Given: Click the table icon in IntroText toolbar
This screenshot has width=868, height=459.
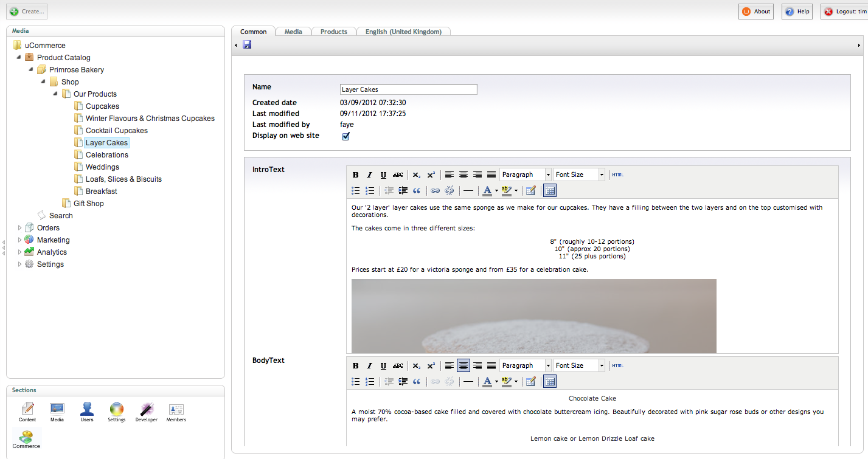Looking at the screenshot, I should (x=550, y=190).
